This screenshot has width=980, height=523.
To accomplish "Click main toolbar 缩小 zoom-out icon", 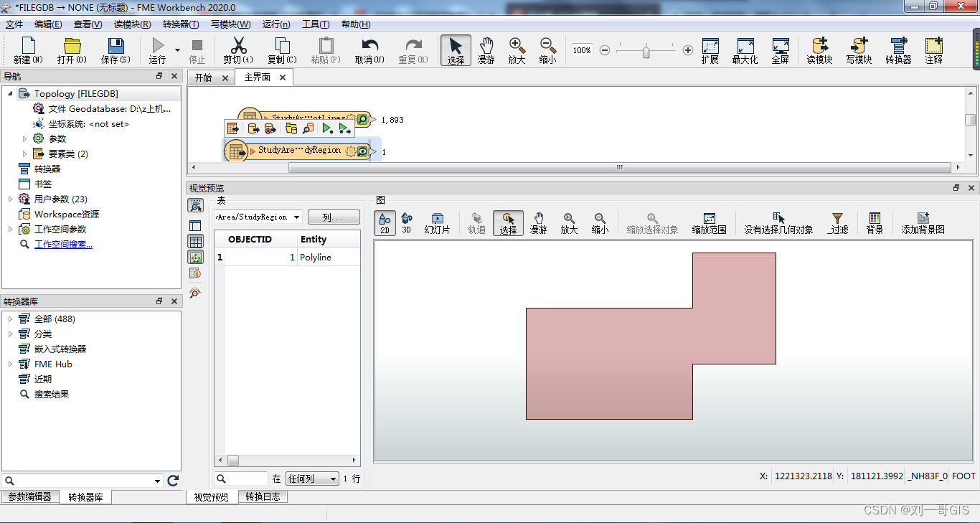I will click(547, 51).
